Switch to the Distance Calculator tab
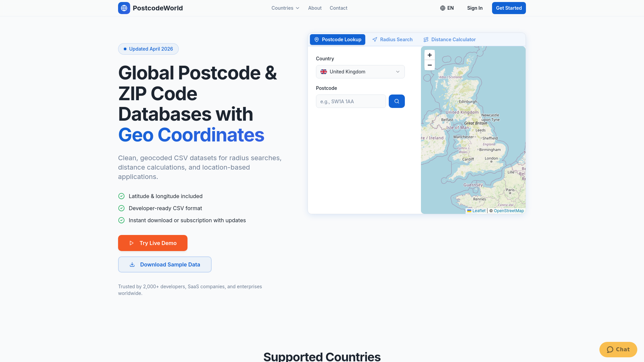Image resolution: width=644 pixels, height=362 pixels. pos(449,40)
